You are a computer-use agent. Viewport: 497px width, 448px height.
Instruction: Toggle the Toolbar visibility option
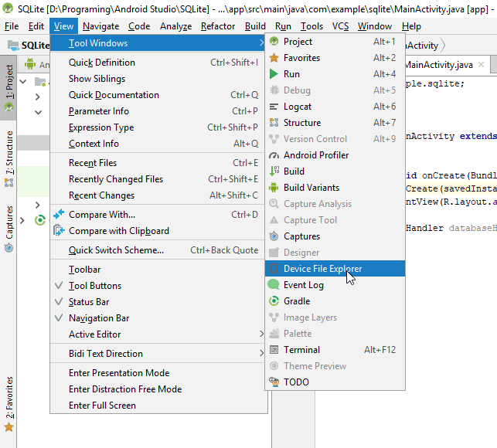click(x=158, y=270)
